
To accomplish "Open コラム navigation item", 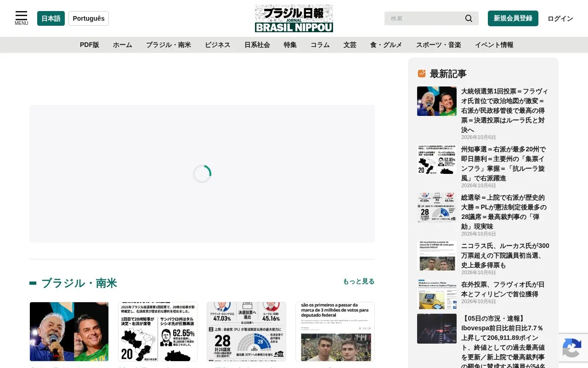I will tap(320, 45).
